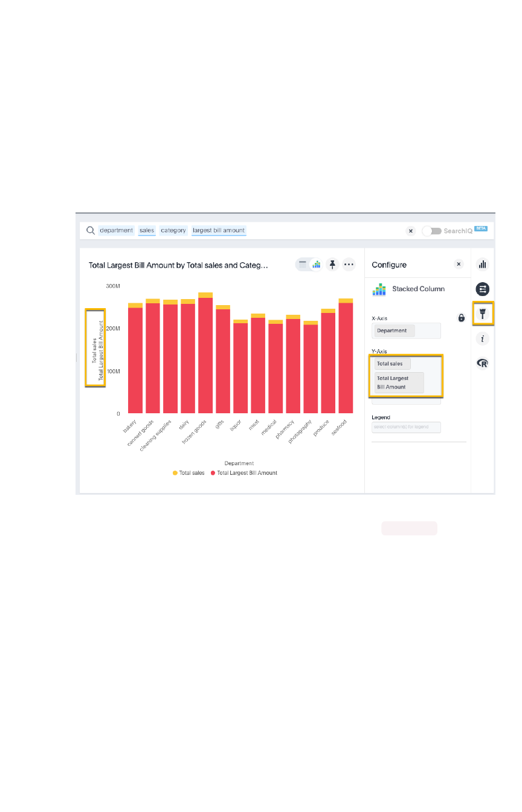Switch to chart view toggle
The image size is (522, 812).
(316, 264)
